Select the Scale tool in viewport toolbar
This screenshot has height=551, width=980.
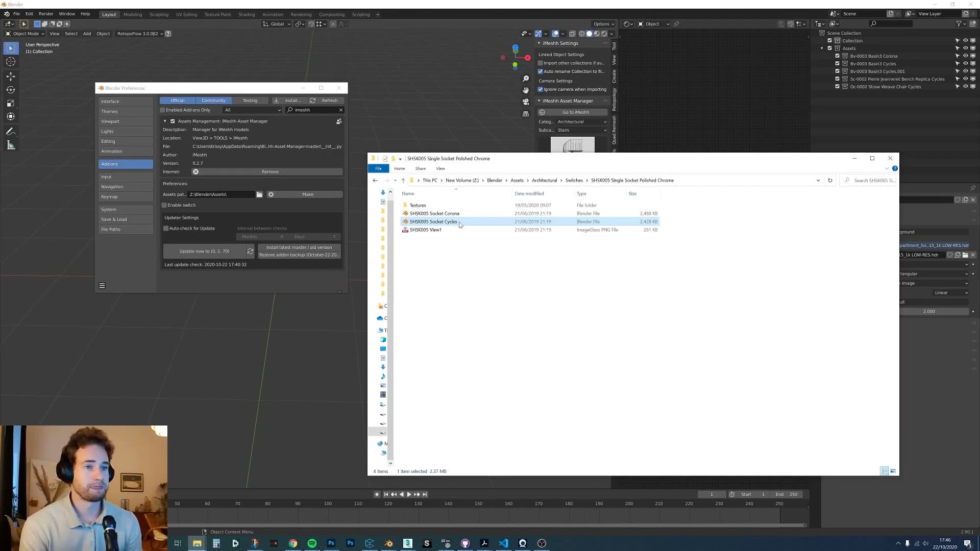pyautogui.click(x=11, y=103)
